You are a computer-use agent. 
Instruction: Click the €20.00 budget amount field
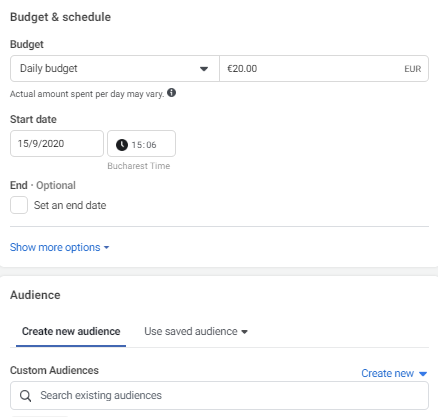click(324, 68)
